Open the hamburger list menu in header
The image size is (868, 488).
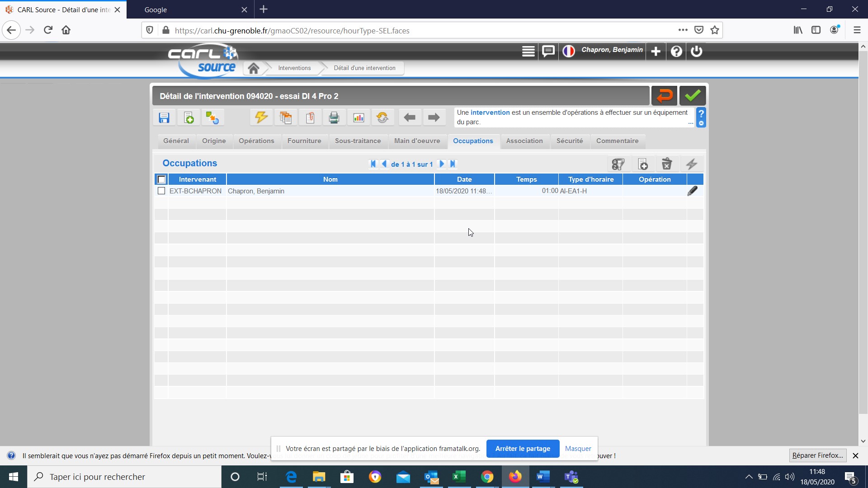pyautogui.click(x=528, y=51)
